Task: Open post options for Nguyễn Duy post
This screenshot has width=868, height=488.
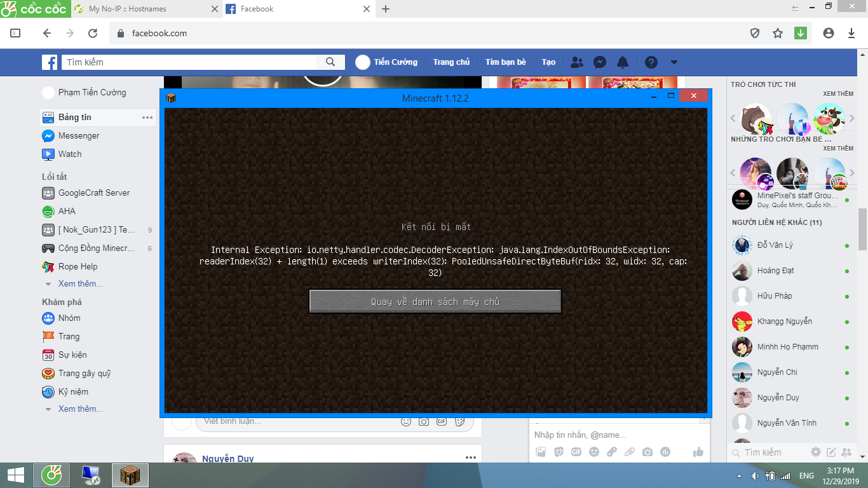Action: (x=470, y=457)
